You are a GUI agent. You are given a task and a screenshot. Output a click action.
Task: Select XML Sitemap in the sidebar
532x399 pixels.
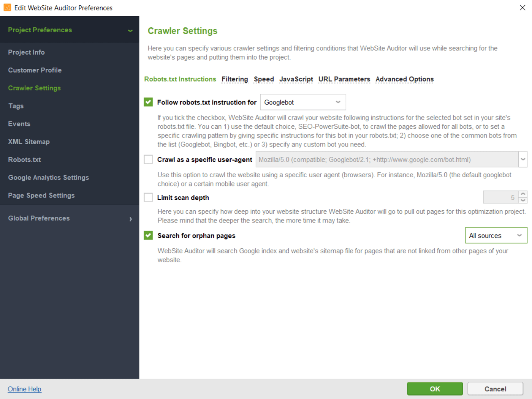tap(29, 142)
